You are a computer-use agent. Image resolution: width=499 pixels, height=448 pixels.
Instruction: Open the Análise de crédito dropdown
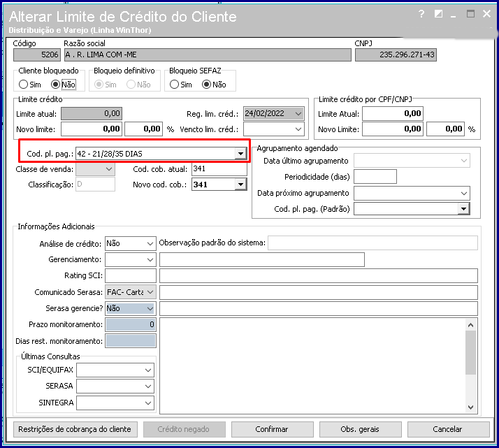150,244
